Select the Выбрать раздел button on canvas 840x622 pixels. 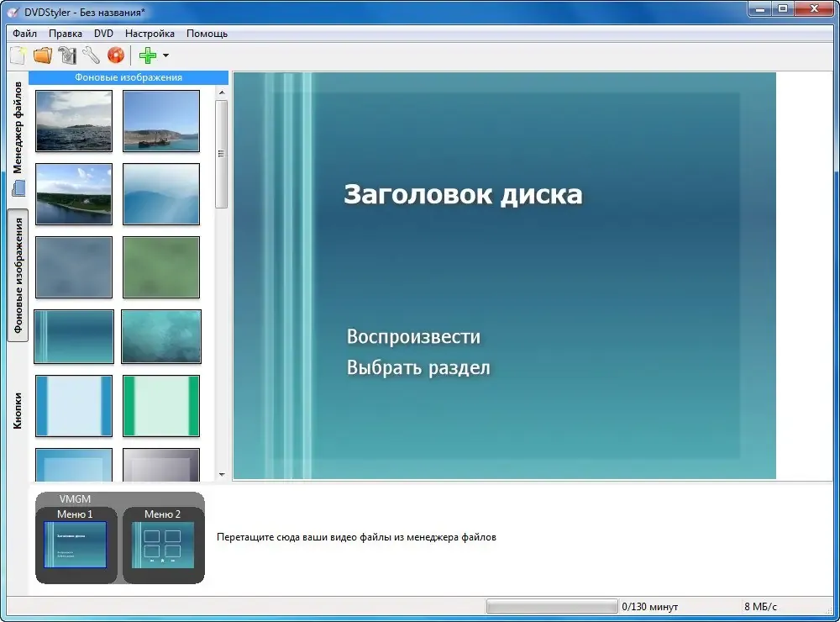[x=418, y=368]
